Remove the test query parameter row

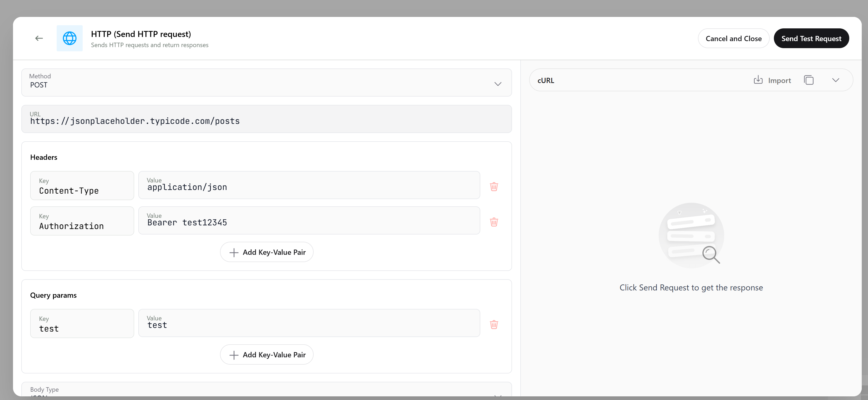pos(494,325)
